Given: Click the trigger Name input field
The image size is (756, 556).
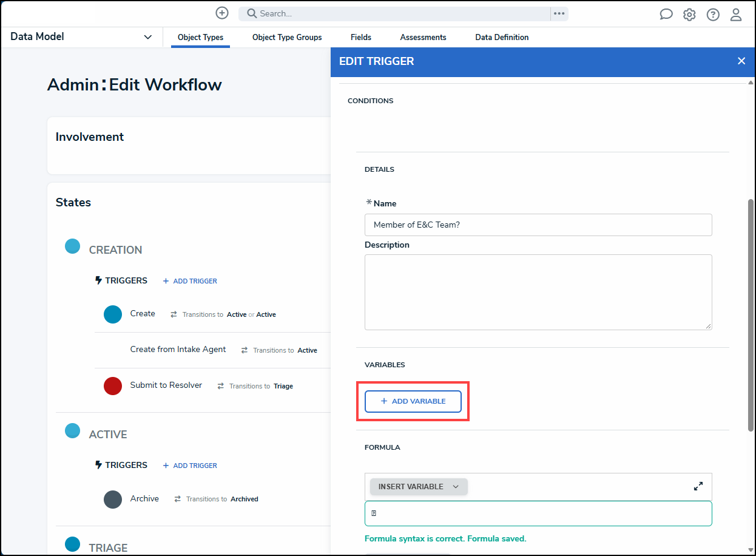Looking at the screenshot, I should tap(538, 225).
